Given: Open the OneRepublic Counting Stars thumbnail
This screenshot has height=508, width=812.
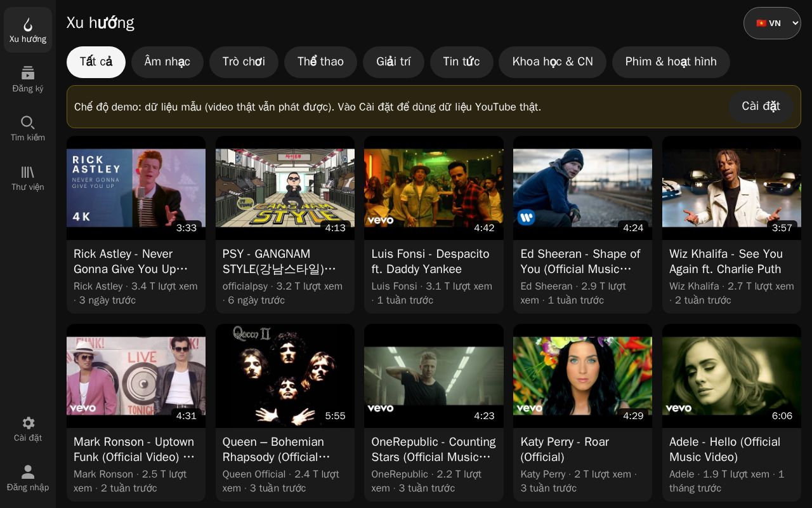Looking at the screenshot, I should (x=434, y=376).
